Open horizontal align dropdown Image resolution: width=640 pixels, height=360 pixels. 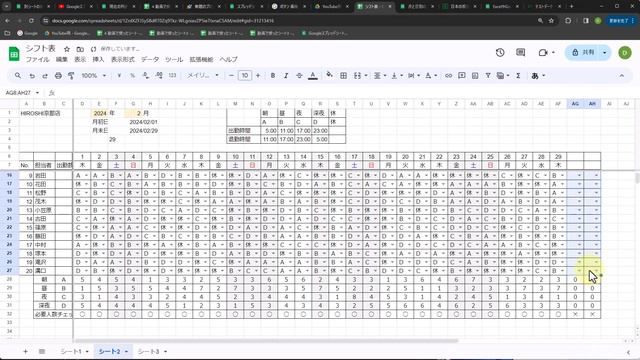[380, 76]
